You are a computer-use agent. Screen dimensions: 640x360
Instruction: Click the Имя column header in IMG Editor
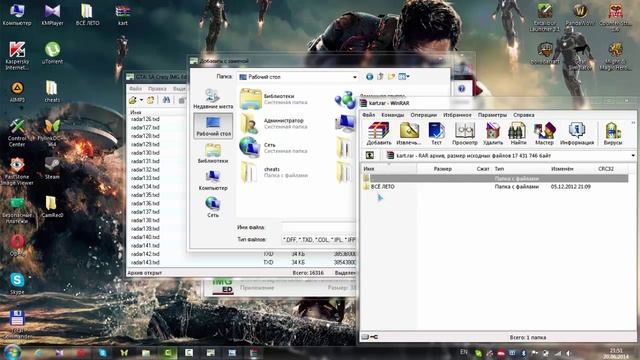[x=136, y=112]
